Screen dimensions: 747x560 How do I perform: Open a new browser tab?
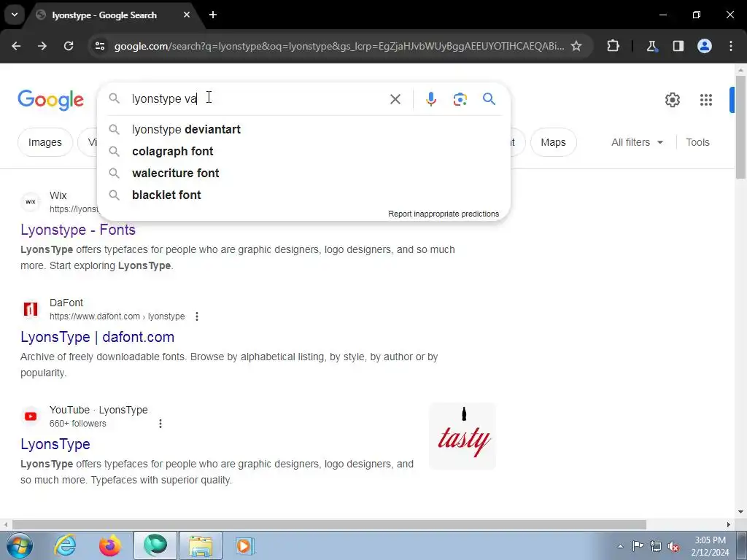[213, 15]
